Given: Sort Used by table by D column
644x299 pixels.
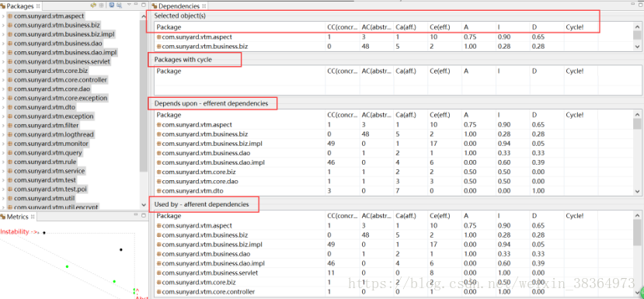Looking at the screenshot, I should pyautogui.click(x=547, y=216).
